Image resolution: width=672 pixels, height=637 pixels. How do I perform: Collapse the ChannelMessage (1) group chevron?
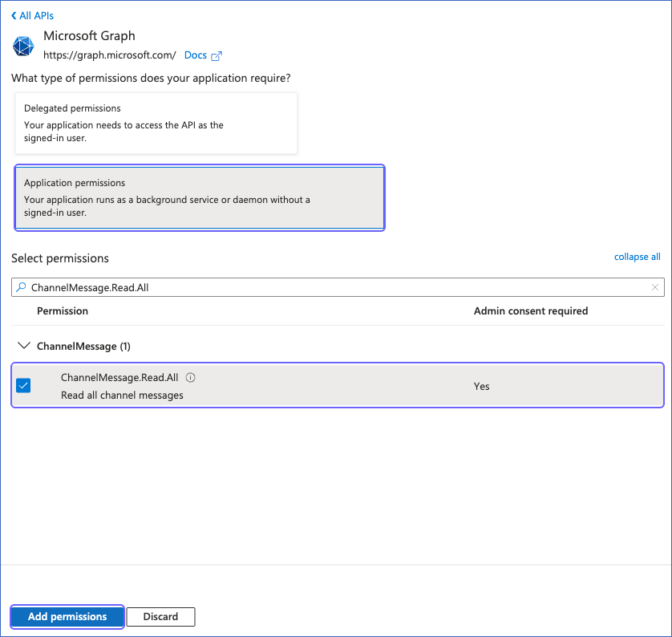point(24,346)
